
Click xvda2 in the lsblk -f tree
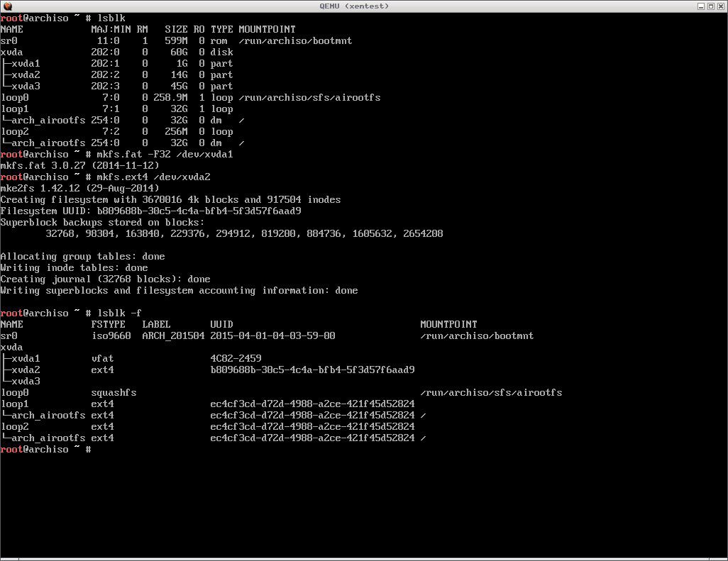26,370
